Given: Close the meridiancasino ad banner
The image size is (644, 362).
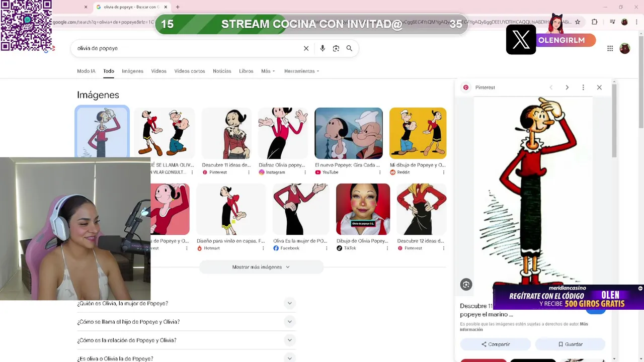Looking at the screenshot, I should (x=640, y=289).
